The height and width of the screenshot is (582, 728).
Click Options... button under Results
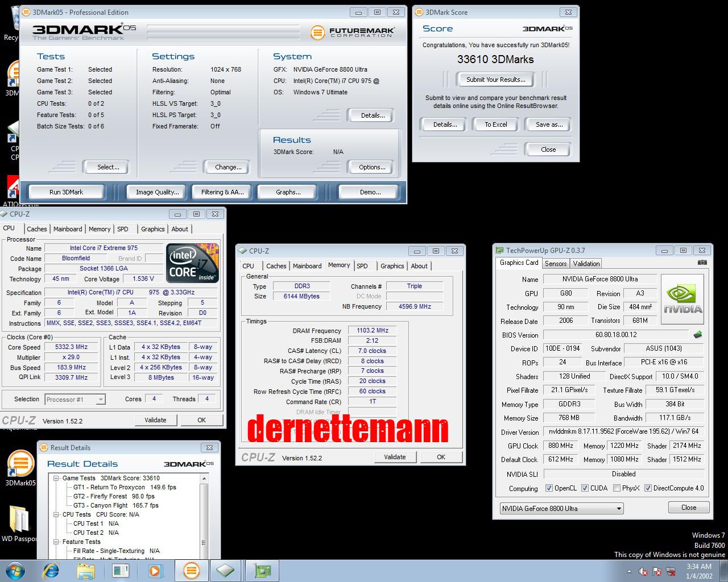tap(372, 167)
